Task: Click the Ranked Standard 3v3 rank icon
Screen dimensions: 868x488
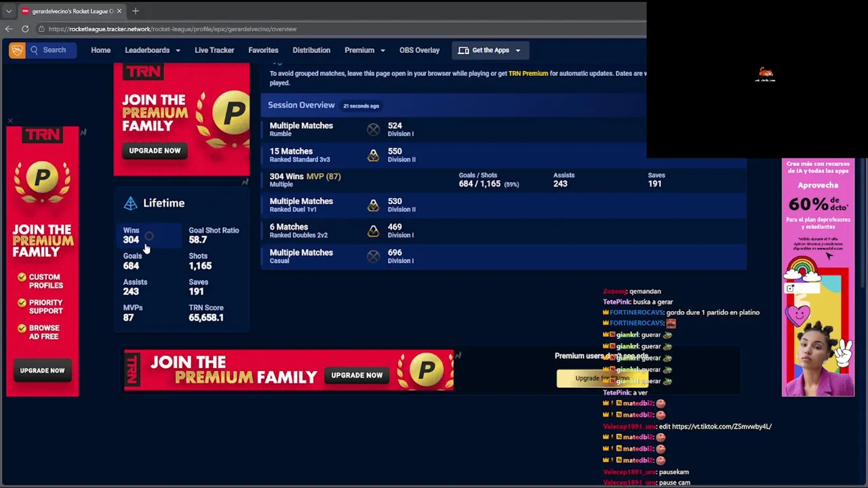Action: pyautogui.click(x=374, y=155)
